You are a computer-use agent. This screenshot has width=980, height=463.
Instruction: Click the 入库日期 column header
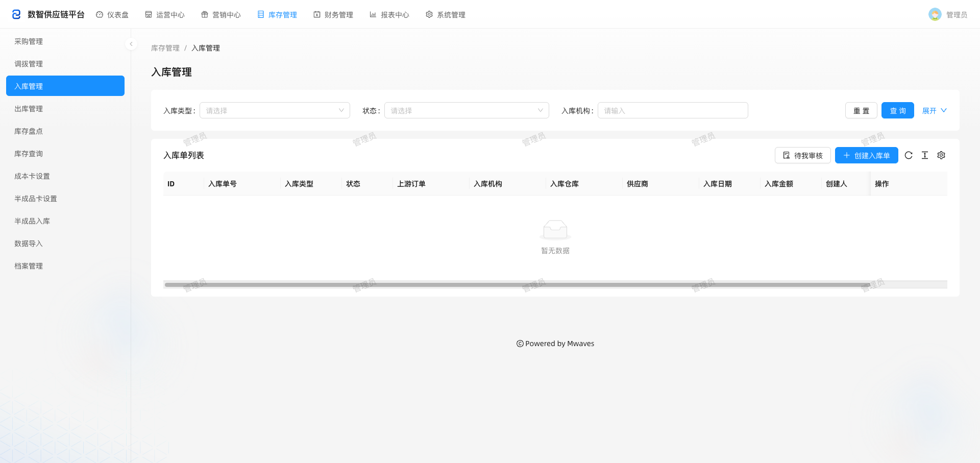(730, 184)
